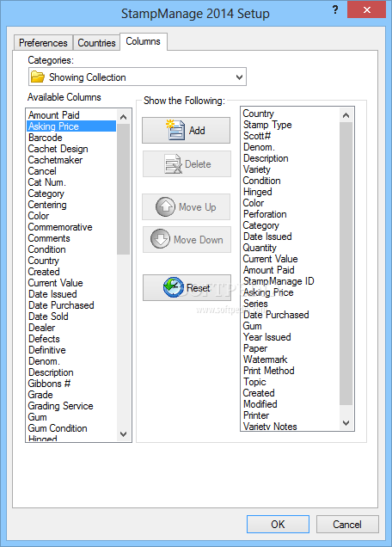This screenshot has height=547, width=392.
Task: Switch to the Preferences tab
Action: tap(43, 43)
